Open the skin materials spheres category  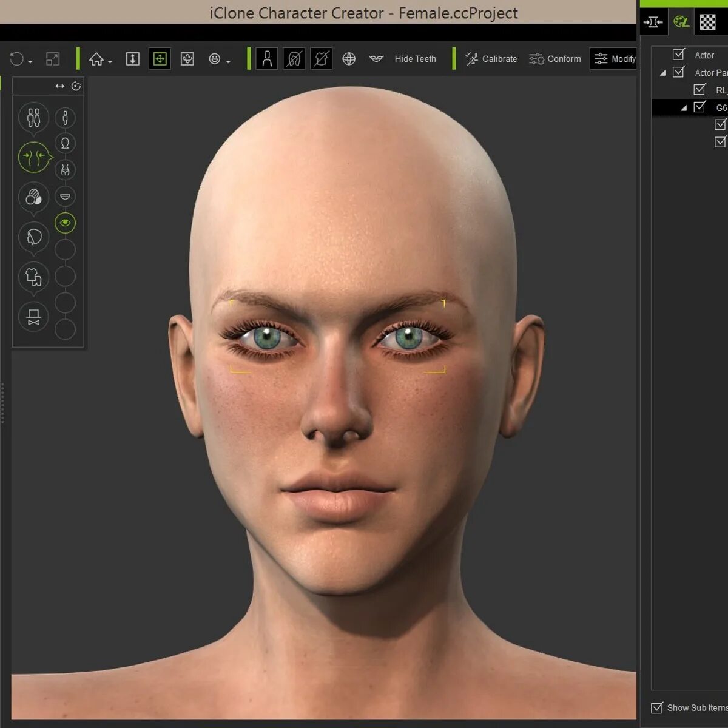click(33, 197)
